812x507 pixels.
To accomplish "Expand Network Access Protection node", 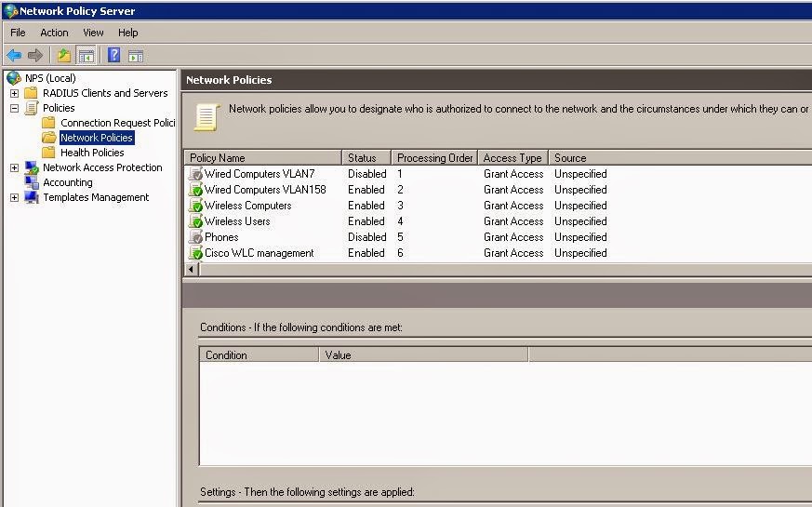I will pos(15,167).
